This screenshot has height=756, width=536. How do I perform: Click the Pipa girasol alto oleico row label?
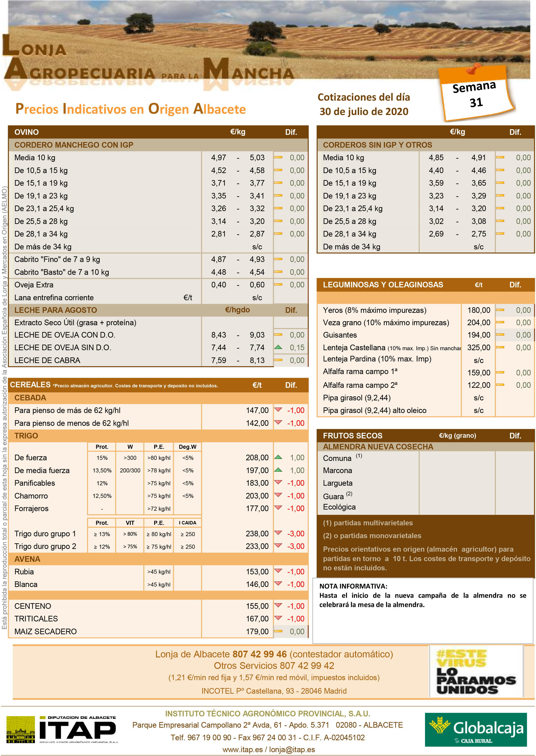click(x=375, y=410)
